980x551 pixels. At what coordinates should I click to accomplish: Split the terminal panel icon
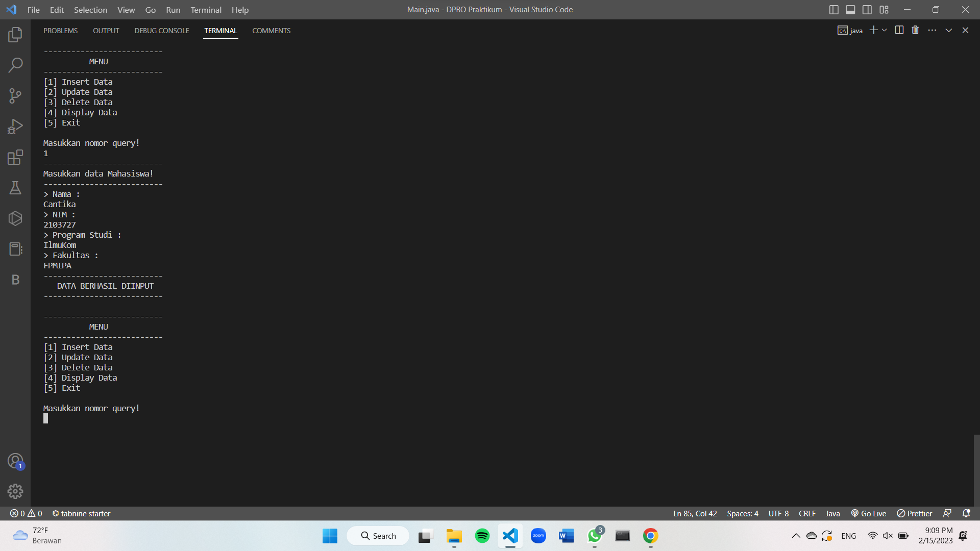tap(898, 30)
